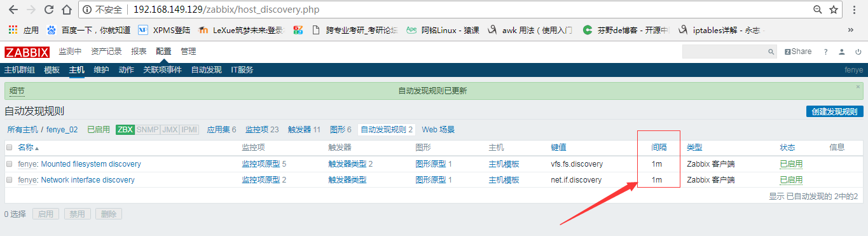Open the LeXue筑梦未来 bookmark
Screen dimensions: 868x236
point(241,30)
